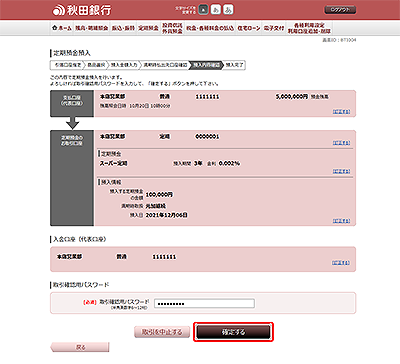The image size is (400, 364).
Task: Open the 残高・明細照会 menu
Action: pos(92,28)
